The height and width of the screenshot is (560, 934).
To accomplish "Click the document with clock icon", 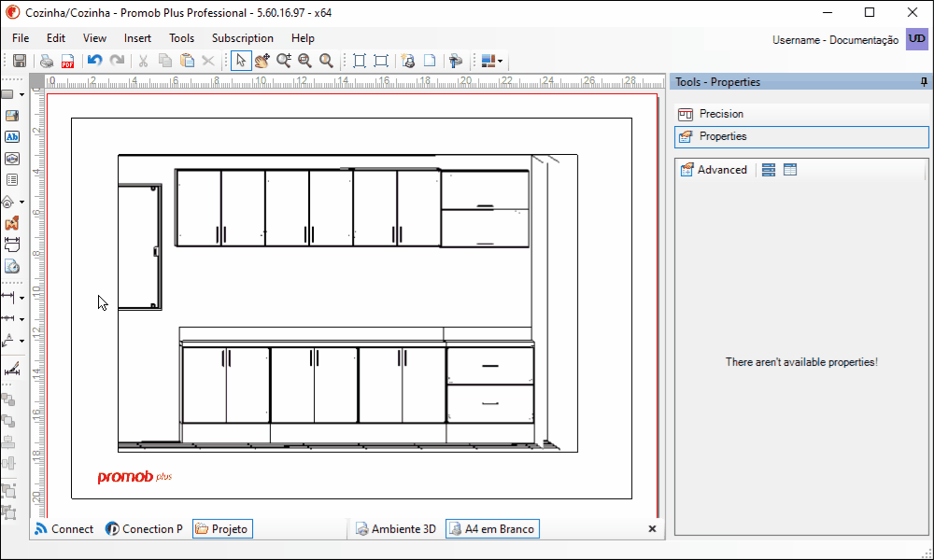I will (12, 266).
